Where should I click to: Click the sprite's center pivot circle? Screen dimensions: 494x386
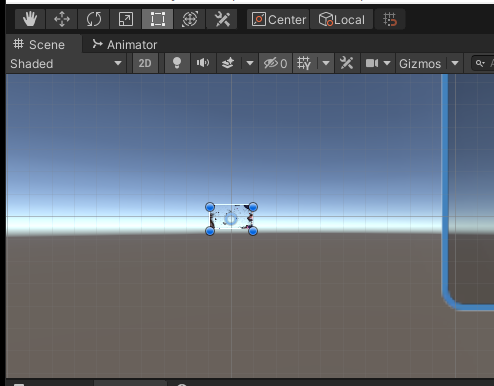[x=231, y=219]
